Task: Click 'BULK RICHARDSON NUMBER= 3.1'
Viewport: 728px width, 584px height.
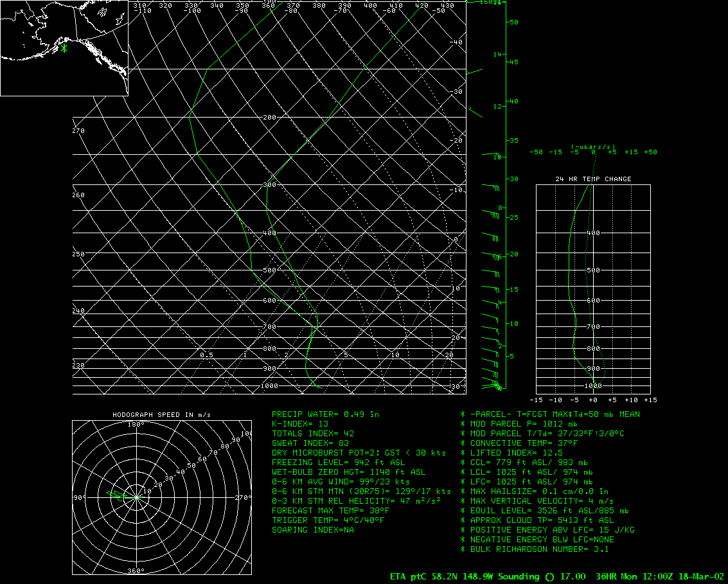Action: 535,549
